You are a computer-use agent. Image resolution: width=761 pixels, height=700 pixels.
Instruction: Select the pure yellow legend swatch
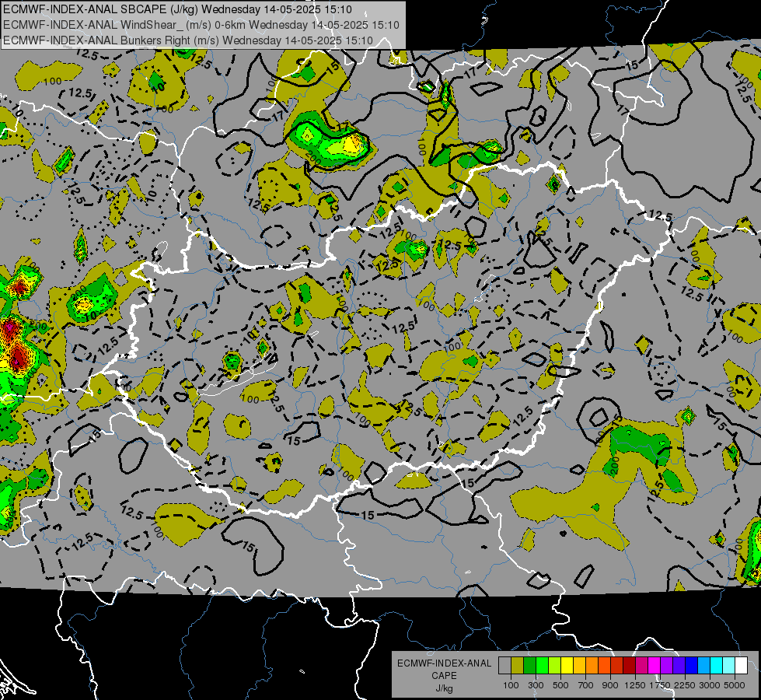coord(567,665)
